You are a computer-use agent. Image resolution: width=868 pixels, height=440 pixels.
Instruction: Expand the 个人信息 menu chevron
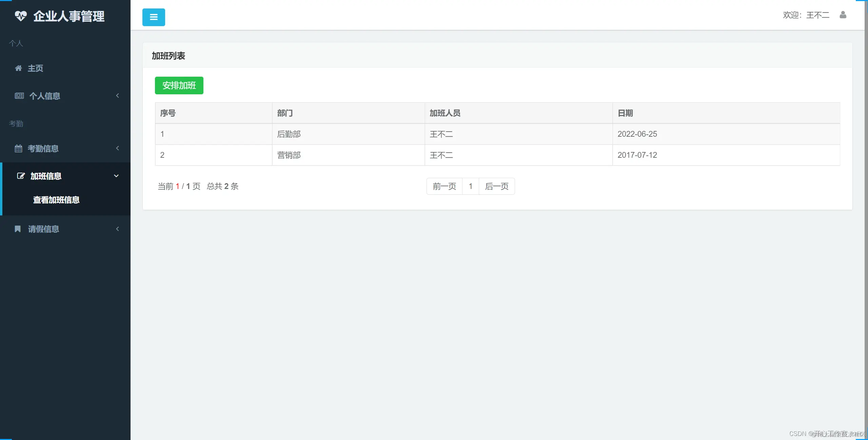[117, 96]
